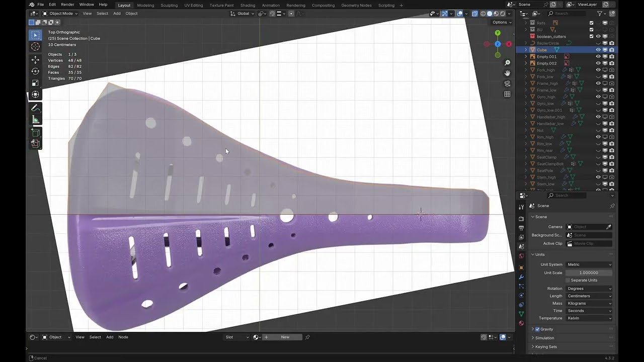Toggle show gizmo button
The height and width of the screenshot is (362, 644).
445,14
